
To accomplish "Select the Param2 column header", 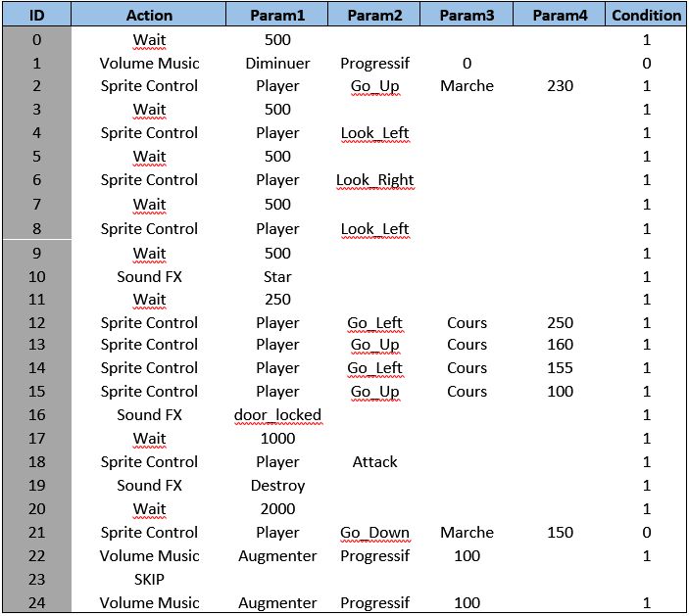I will tap(374, 15).
